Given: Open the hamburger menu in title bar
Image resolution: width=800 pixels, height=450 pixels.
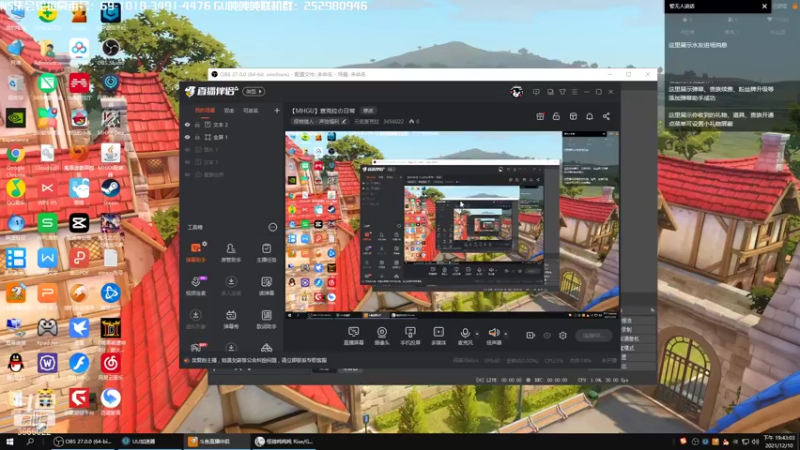Looking at the screenshot, I should click(574, 92).
